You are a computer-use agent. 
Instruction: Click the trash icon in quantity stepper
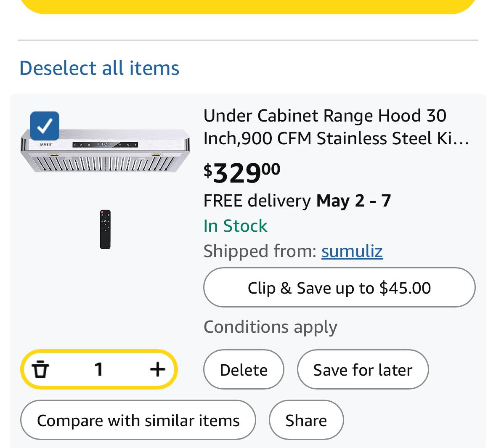(x=40, y=369)
